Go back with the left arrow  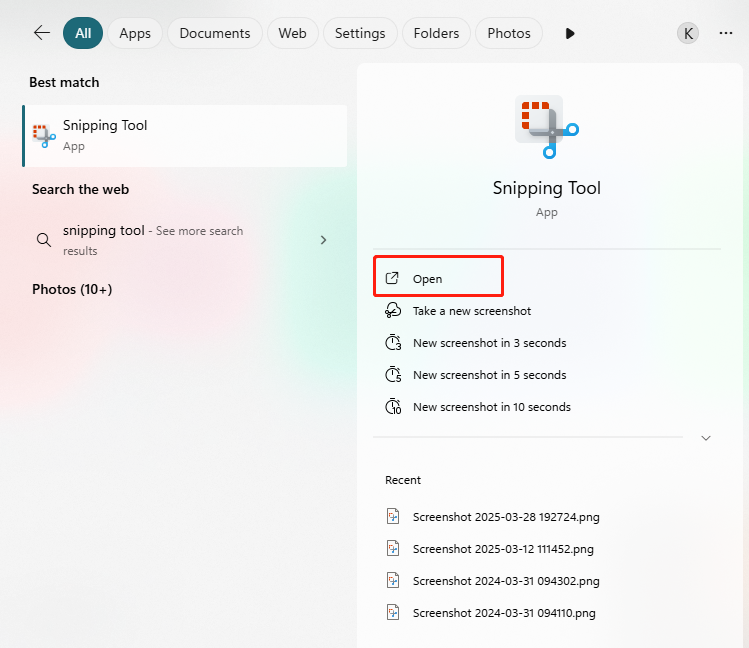click(42, 33)
